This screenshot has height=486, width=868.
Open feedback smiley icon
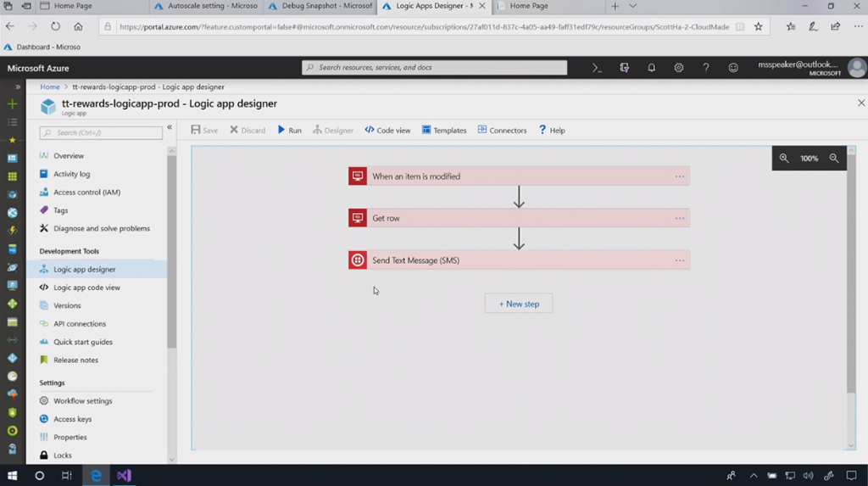(733, 68)
